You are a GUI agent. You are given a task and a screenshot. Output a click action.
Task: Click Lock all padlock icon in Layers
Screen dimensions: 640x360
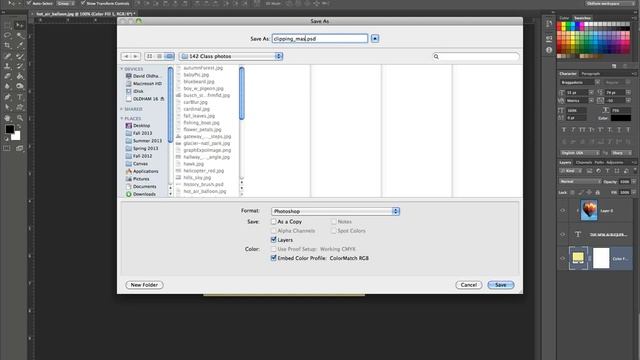coord(598,192)
